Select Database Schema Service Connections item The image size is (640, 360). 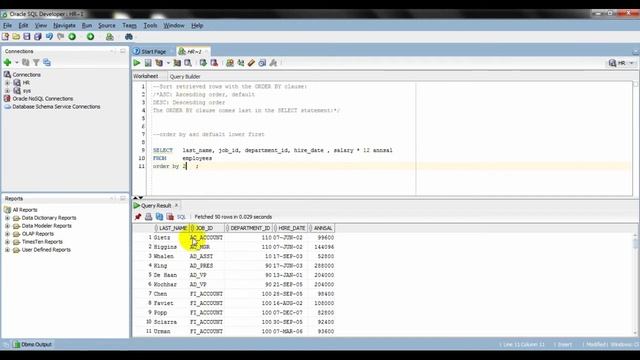click(56, 107)
